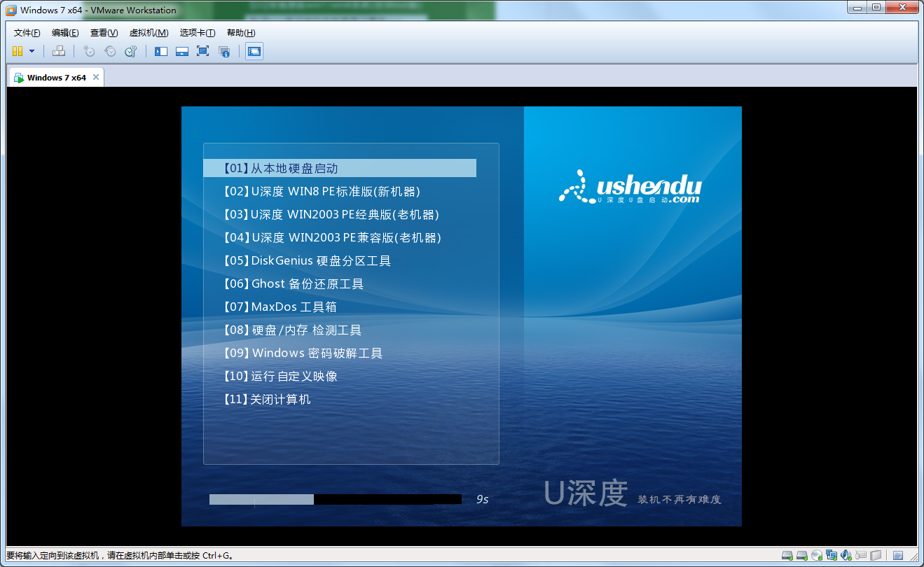Minimize the VMware Workstation window
Image resolution: width=924 pixels, height=567 pixels.
click(857, 7)
